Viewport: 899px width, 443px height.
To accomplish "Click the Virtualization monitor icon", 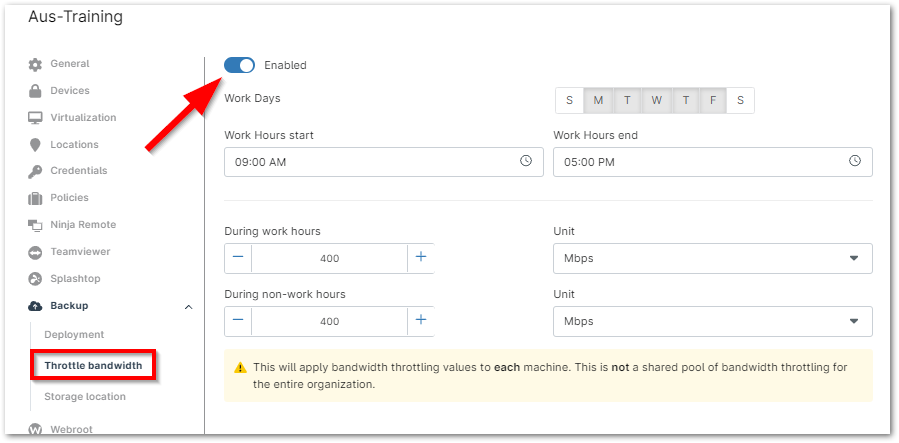I will 35,118.
